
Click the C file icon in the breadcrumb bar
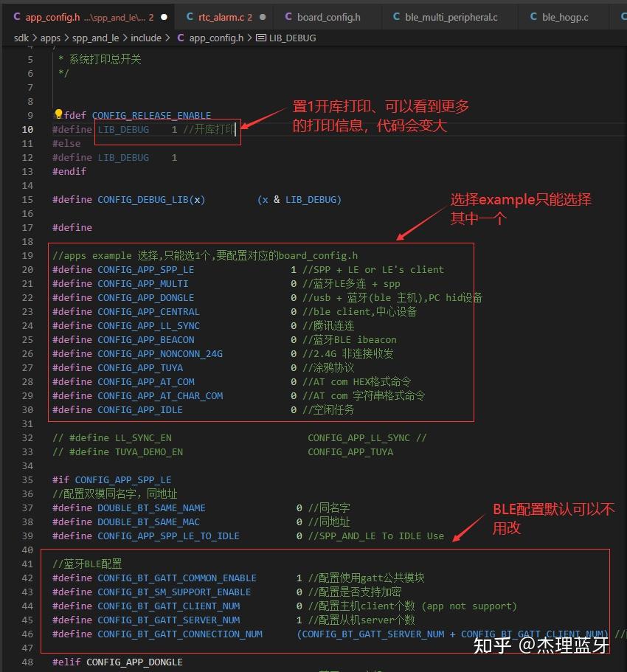tap(181, 38)
